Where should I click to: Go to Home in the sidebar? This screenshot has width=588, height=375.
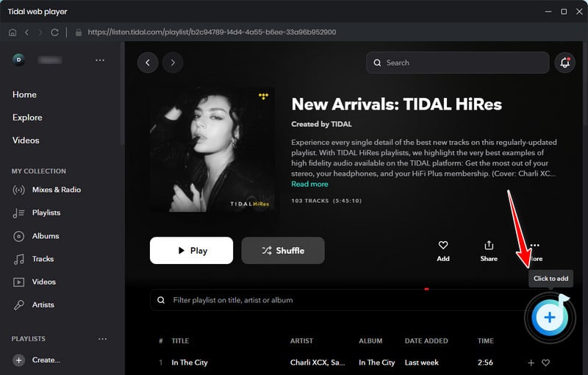[24, 95]
